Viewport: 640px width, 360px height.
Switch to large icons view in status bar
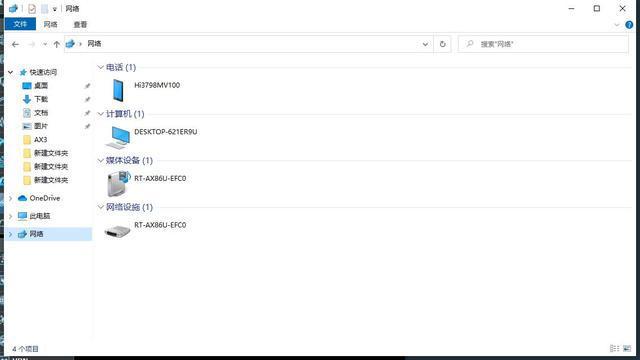click(x=627, y=348)
